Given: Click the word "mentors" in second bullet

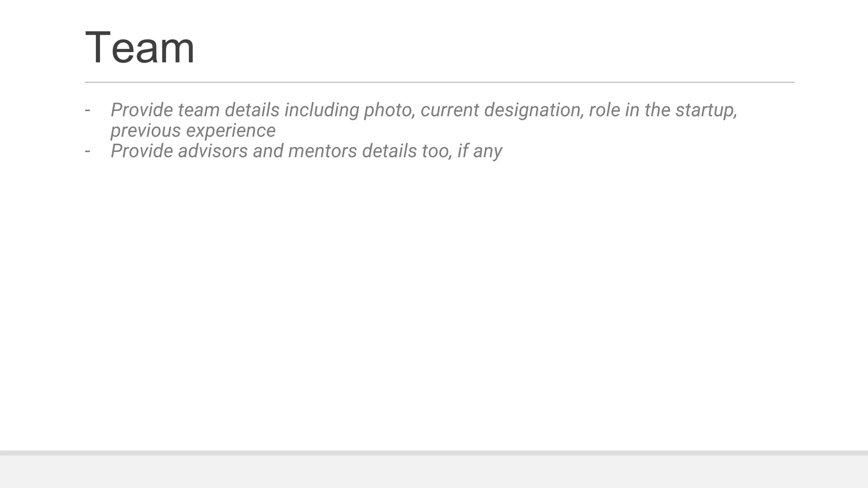Looking at the screenshot, I should click(323, 151).
